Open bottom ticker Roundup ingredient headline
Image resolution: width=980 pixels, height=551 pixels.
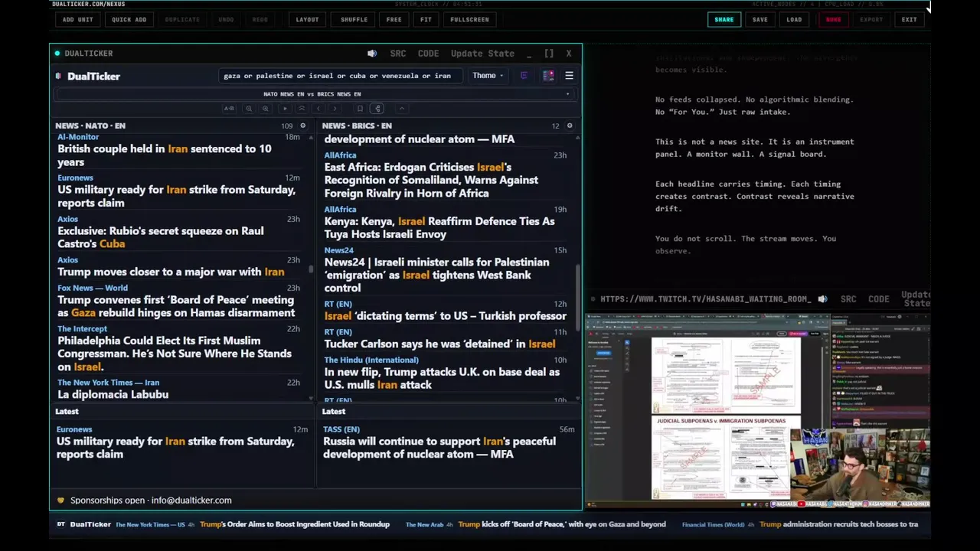(x=295, y=524)
